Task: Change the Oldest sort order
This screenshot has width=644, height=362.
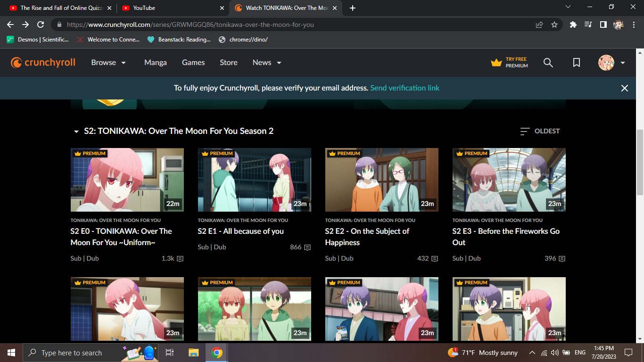Action: 540,131
